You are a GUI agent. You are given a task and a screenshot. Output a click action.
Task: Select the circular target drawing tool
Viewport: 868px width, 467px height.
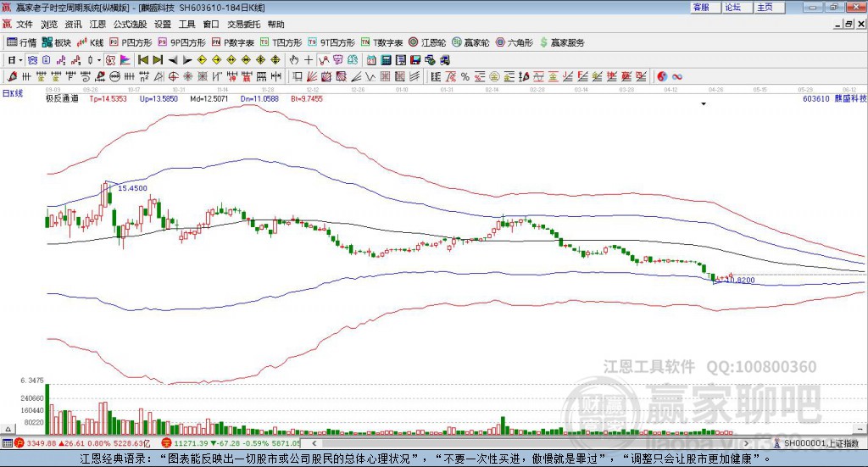pos(173,76)
